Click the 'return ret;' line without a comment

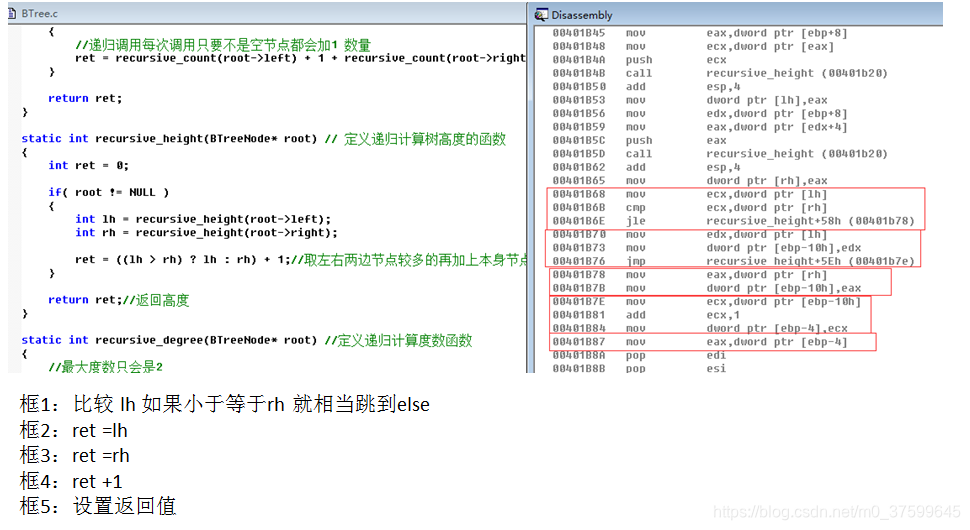pos(85,98)
